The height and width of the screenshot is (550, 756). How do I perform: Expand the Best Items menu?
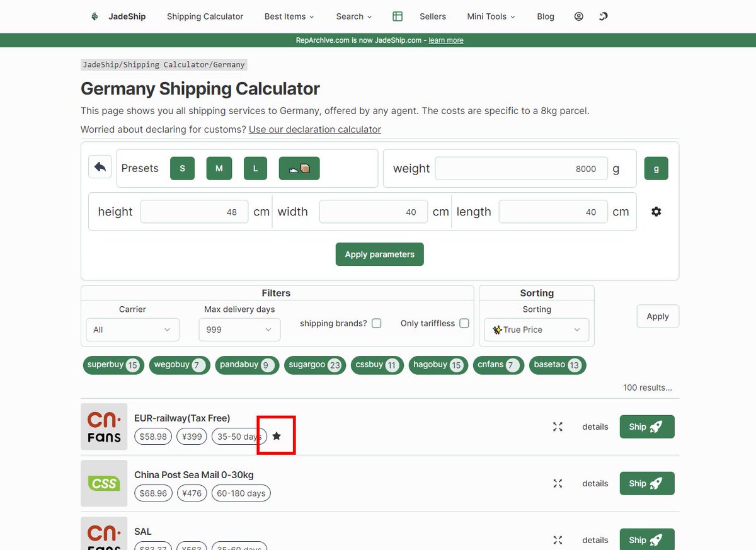pyautogui.click(x=289, y=16)
